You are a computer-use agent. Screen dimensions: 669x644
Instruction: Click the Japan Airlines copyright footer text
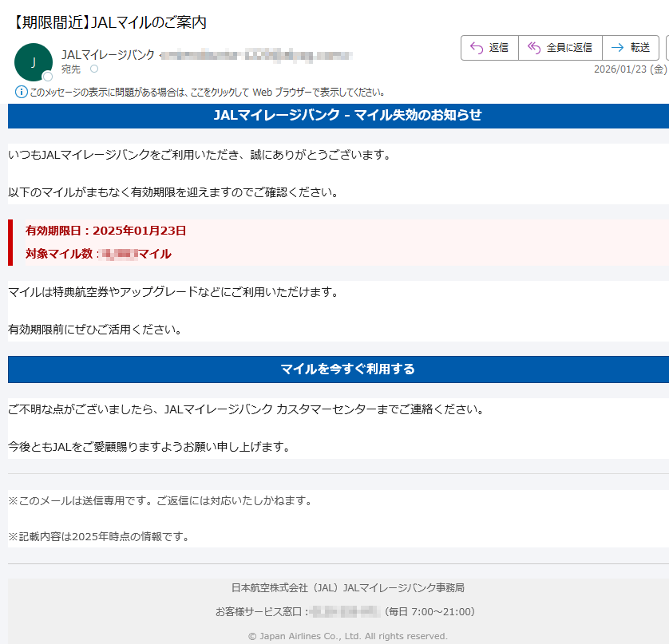(347, 636)
